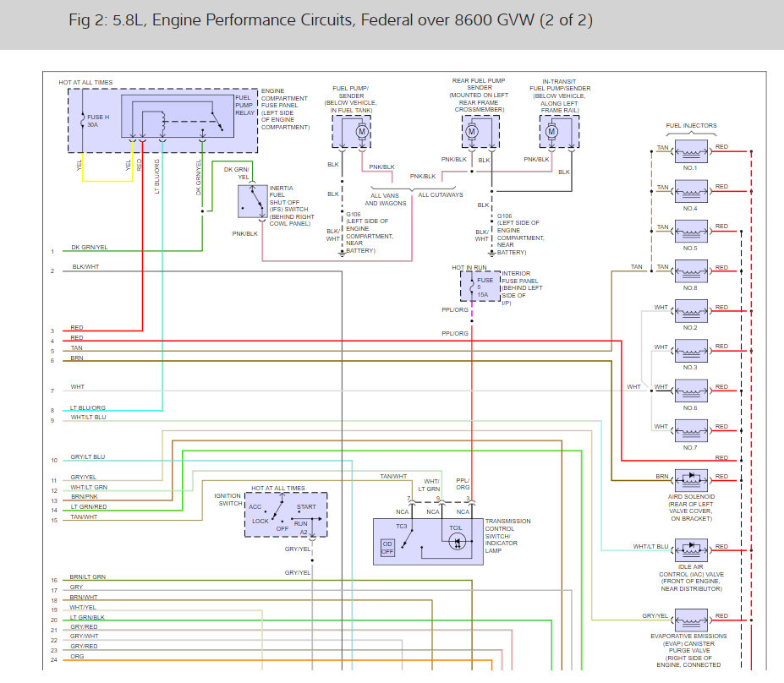Click fuel injector NO.4 symbol
This screenshot has width=784, height=683.
691,191
